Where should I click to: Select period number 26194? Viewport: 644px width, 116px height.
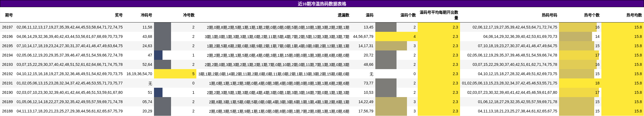(7, 55)
